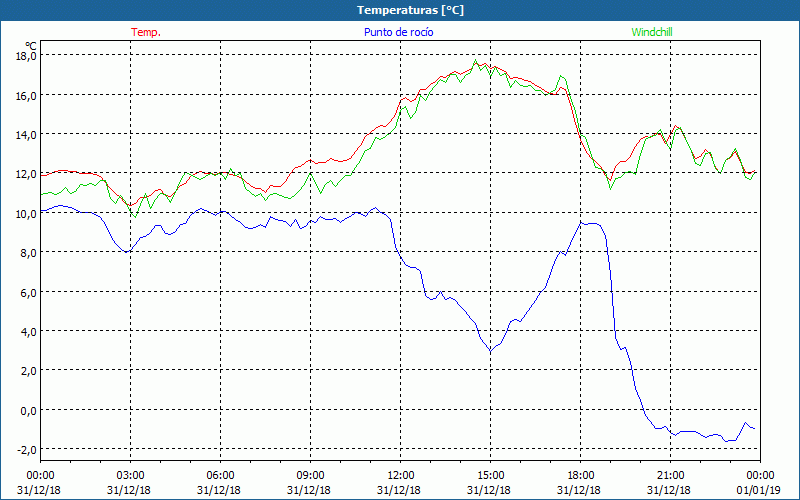Screen dimensions: 800x500
Task: Click the '4,0' y-axis value
Action: click(28, 332)
